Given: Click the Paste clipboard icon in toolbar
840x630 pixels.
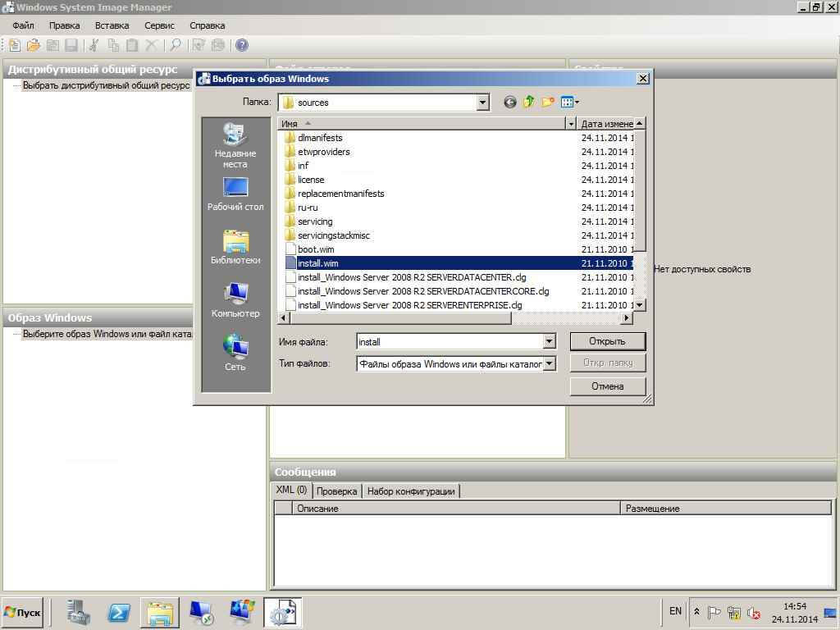Looking at the screenshot, I should point(132,46).
